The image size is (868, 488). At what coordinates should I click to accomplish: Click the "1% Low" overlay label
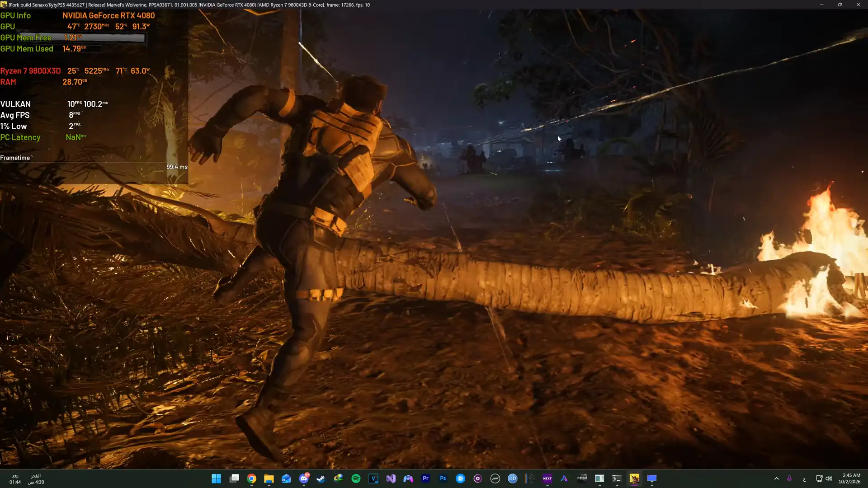point(14,127)
